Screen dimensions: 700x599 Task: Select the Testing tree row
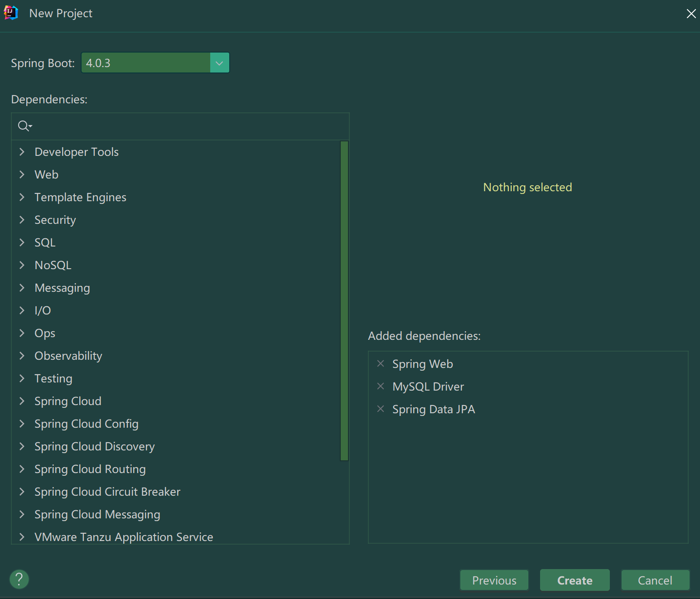coord(176,378)
